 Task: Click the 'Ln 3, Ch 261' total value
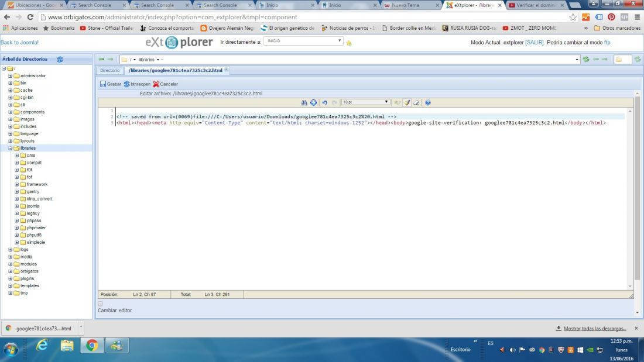217,294
